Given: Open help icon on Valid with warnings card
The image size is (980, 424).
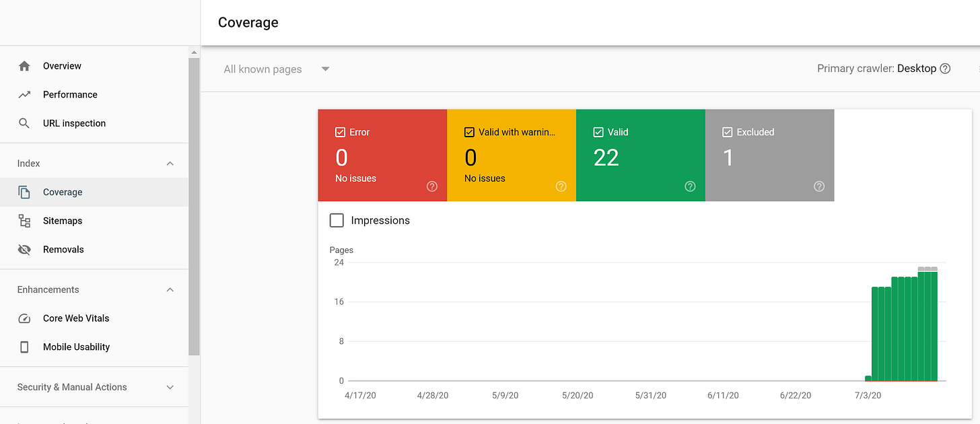Looking at the screenshot, I should (561, 186).
